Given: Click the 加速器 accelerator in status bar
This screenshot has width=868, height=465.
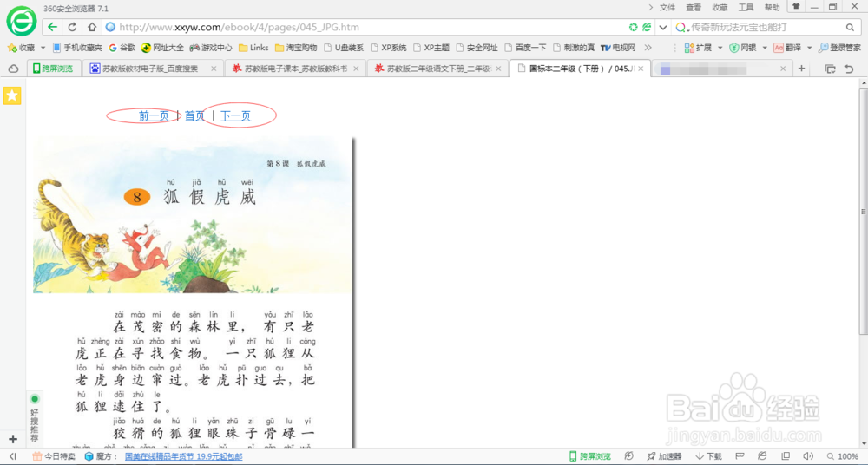Looking at the screenshot, I should pyautogui.click(x=664, y=456).
